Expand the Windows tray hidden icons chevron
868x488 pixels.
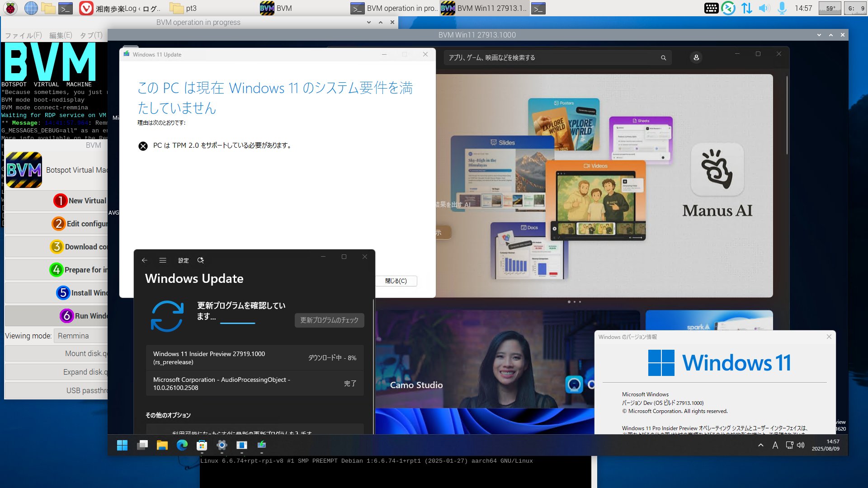[761, 445]
